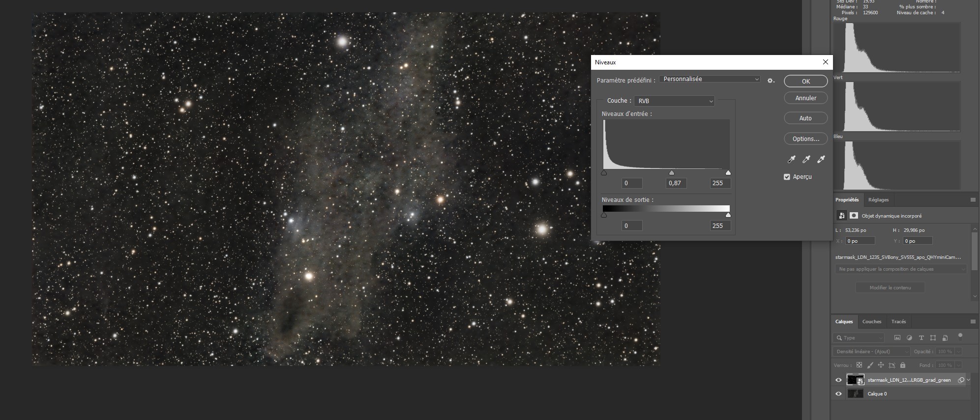The image size is (980, 420).
Task: Select the white point eyedropper in Niveaux
Action: click(821, 159)
